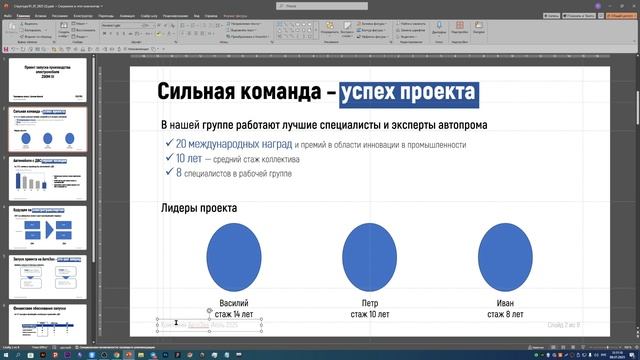Expand the Раздел section dropdown
The image size is (640, 360).
pos(80,36)
